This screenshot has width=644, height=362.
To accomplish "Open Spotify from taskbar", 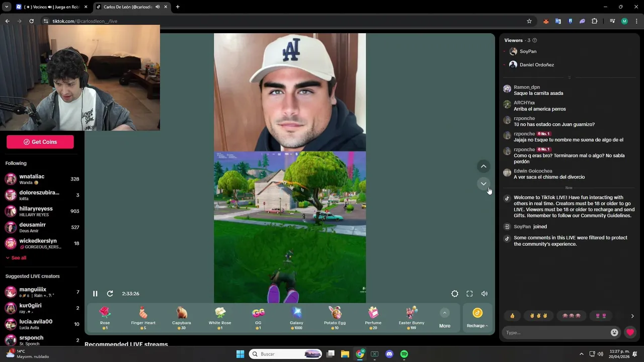I will pyautogui.click(x=404, y=354).
